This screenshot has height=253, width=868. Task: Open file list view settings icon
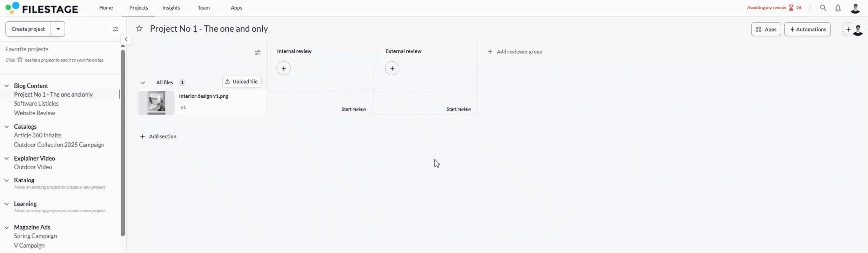(257, 53)
